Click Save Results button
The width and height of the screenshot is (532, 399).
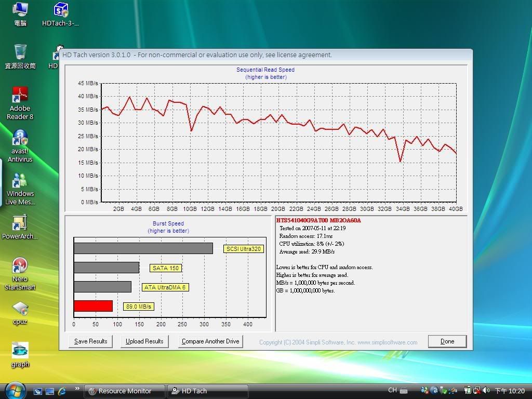point(90,341)
